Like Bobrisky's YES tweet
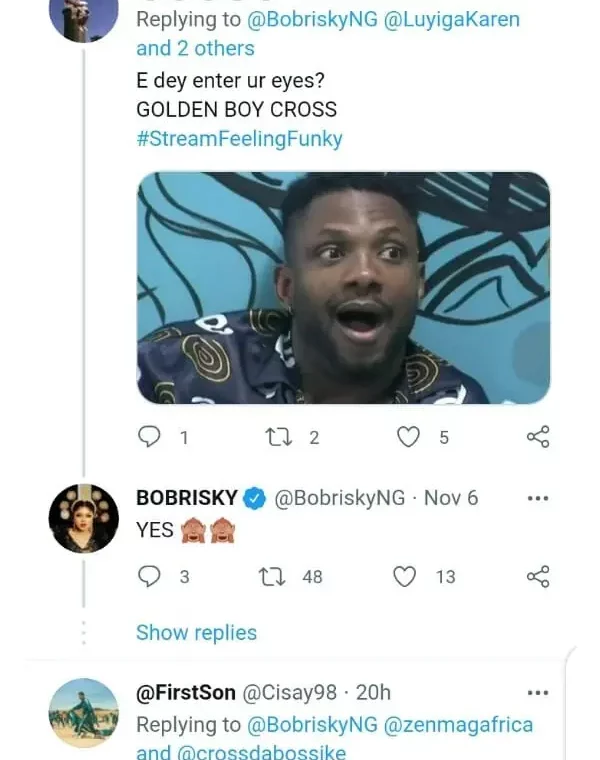 [404, 576]
